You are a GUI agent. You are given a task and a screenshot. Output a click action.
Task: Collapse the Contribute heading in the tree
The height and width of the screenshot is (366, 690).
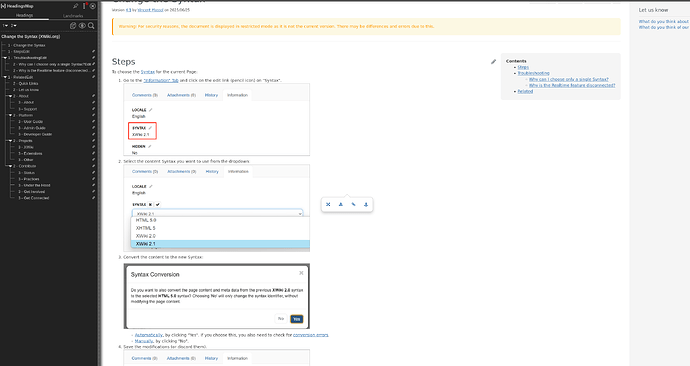[x=10, y=166]
